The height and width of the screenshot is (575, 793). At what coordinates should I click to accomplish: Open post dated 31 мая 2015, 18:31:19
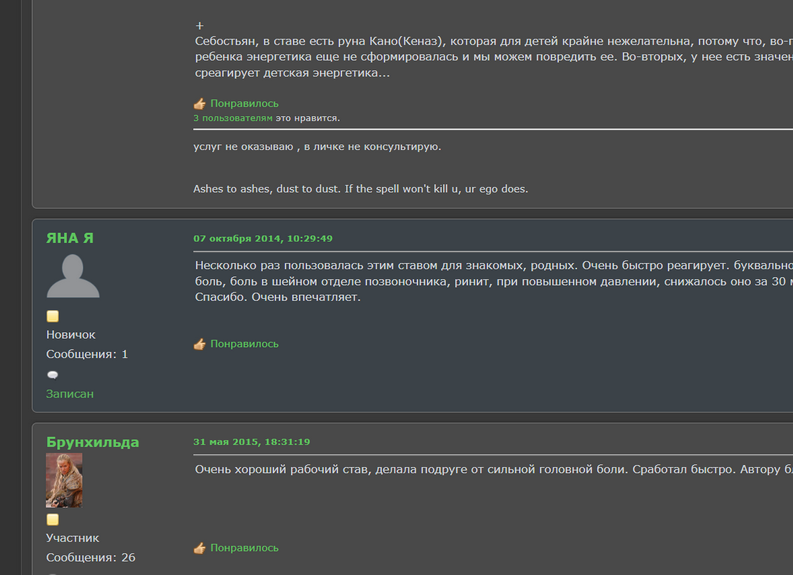[252, 441]
